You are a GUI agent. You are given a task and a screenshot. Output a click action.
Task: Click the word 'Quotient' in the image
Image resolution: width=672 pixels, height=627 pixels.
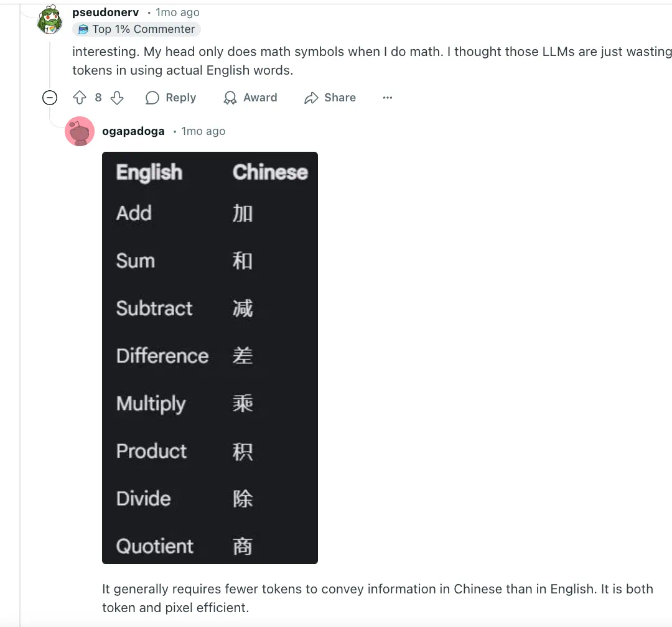[x=155, y=546]
